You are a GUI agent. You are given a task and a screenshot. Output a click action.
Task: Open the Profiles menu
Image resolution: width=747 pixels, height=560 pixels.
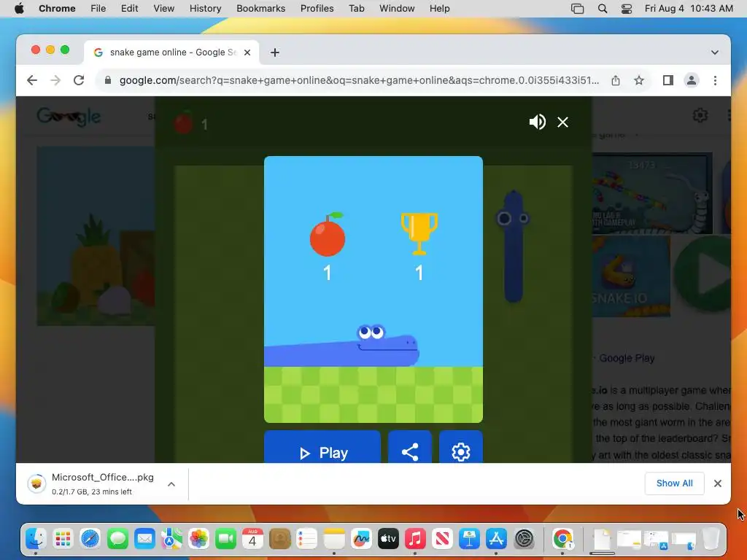coord(317,9)
